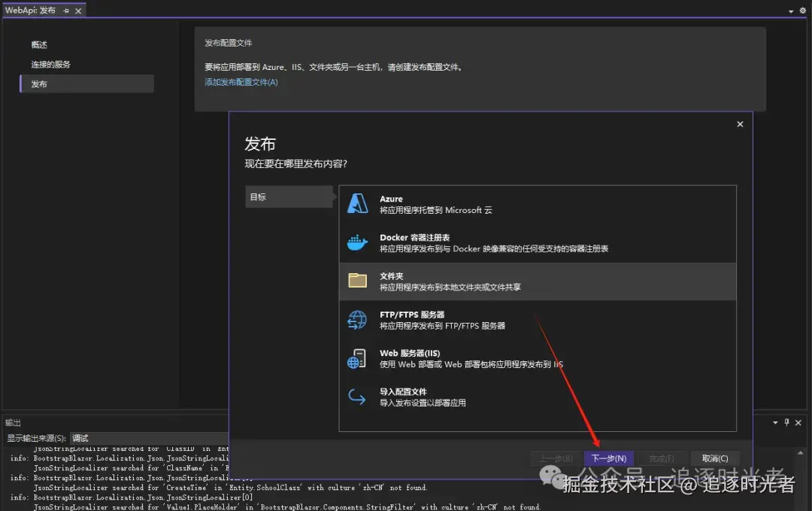This screenshot has height=511, width=812.
Task: Click 添加发布配置文件(A) link
Action: coord(241,82)
